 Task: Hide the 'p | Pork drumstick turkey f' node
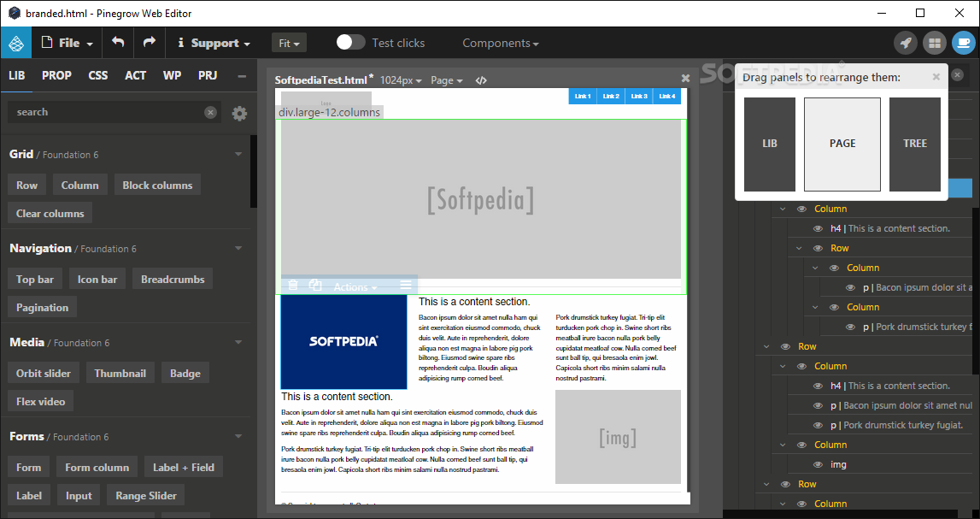(850, 327)
